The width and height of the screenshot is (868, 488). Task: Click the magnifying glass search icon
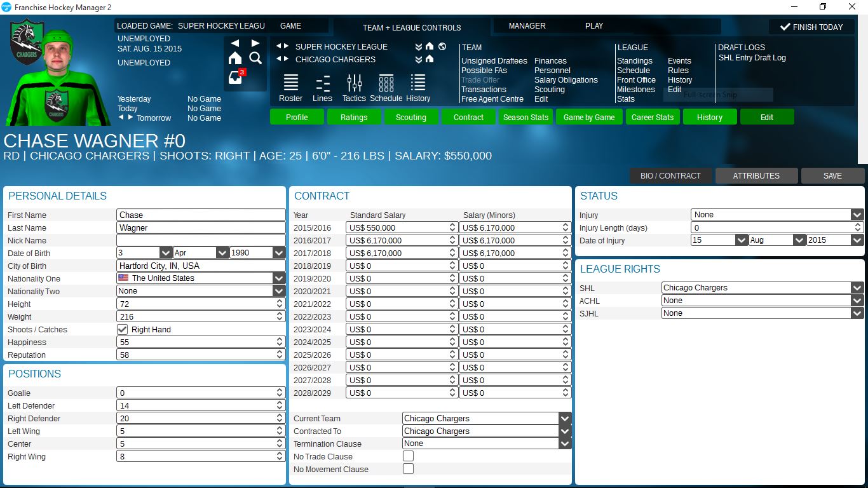click(255, 58)
